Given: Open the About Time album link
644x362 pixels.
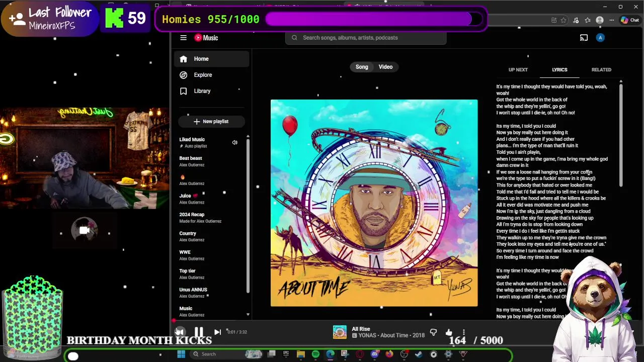Looking at the screenshot, I should pyautogui.click(x=395, y=335).
